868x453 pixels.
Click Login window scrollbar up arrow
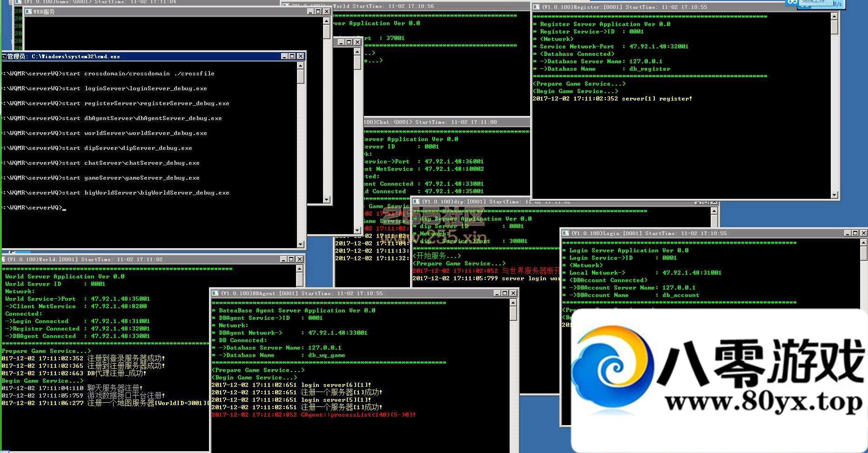863,243
